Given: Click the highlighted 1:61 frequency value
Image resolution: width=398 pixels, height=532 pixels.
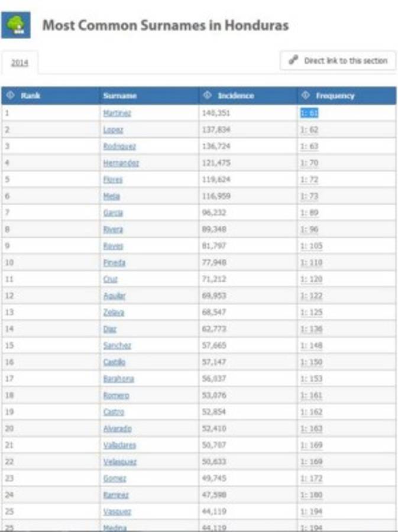Looking at the screenshot, I should click(309, 112).
